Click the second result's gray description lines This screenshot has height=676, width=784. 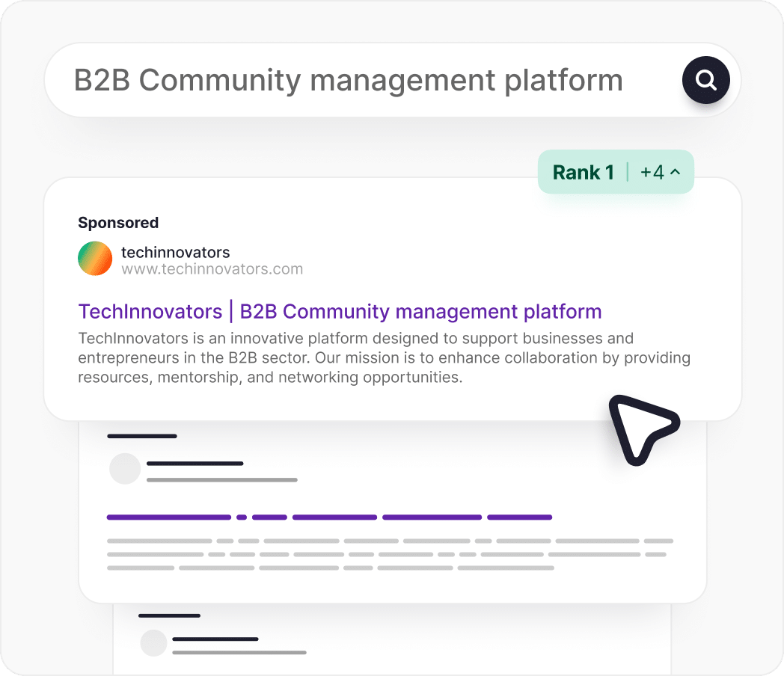389,554
